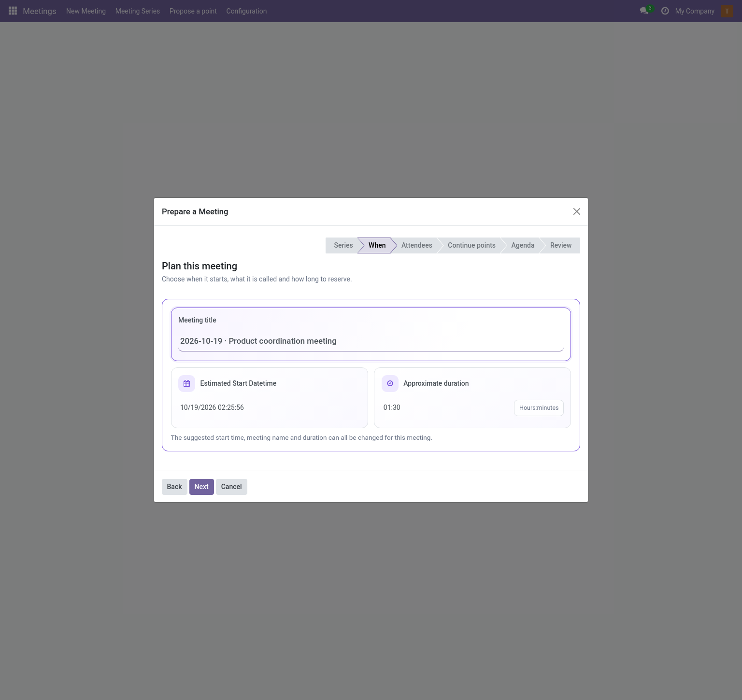This screenshot has height=700, width=742.
Task: Cancel the meeting preparation
Action: (231, 487)
